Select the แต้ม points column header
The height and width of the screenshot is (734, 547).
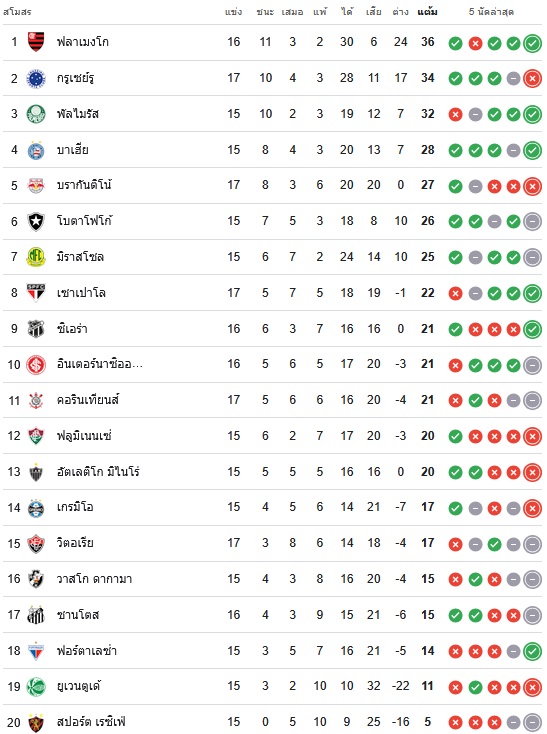[427, 12]
